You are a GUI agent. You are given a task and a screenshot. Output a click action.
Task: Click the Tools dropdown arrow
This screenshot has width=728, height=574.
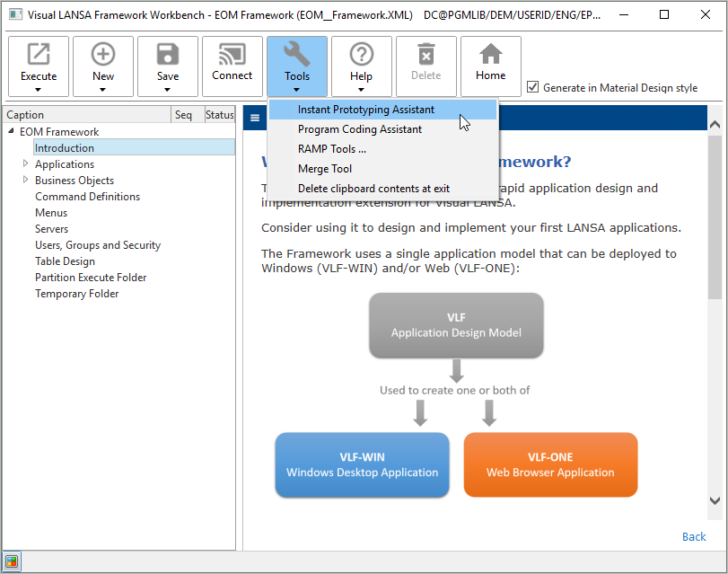tap(296, 90)
